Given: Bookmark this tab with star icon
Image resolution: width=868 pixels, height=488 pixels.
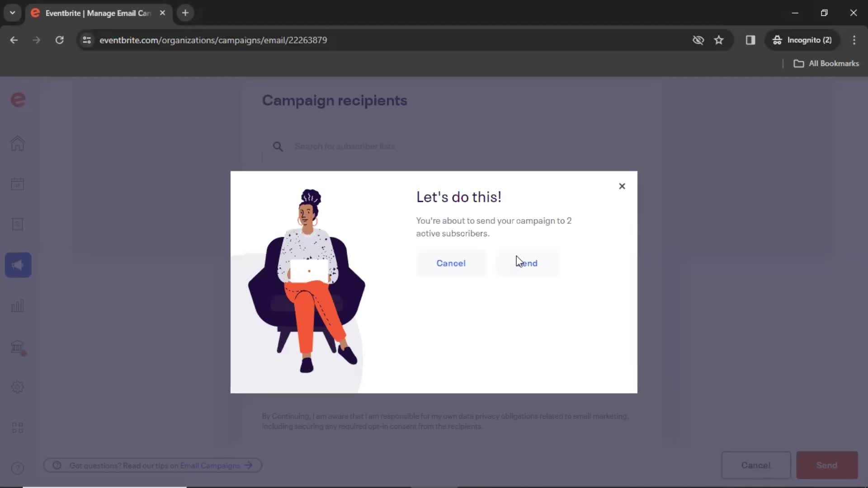Looking at the screenshot, I should point(719,40).
